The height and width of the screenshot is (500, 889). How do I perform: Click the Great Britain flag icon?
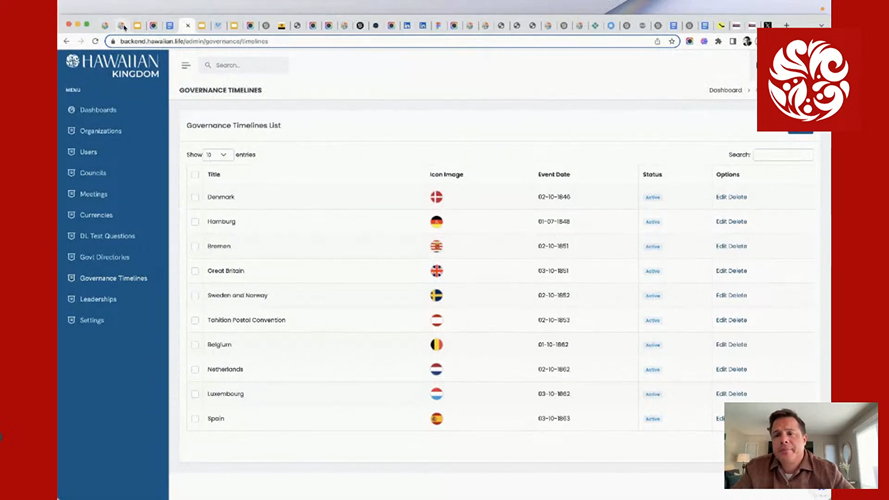pyautogui.click(x=436, y=271)
